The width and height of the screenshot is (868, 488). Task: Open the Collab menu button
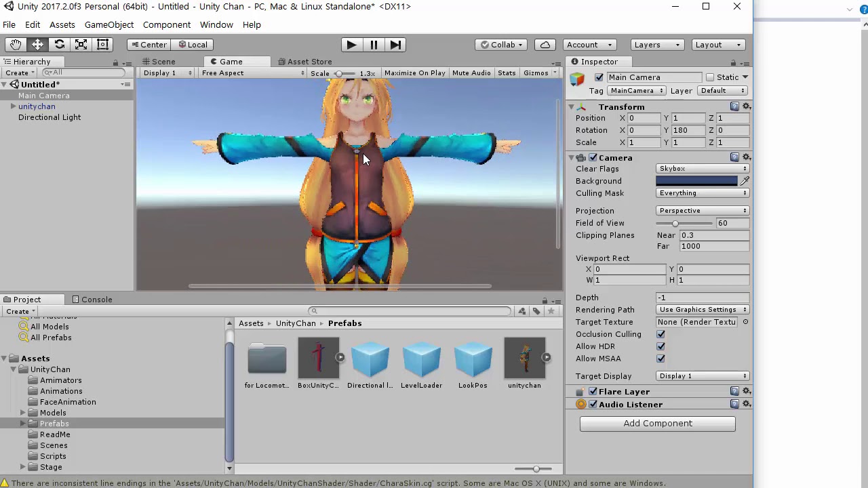(502, 45)
